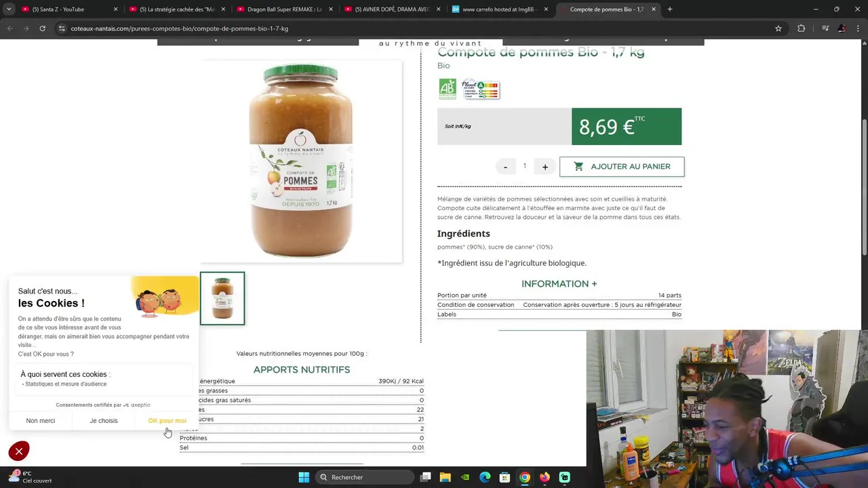Click the AB organic label logo

tap(448, 89)
